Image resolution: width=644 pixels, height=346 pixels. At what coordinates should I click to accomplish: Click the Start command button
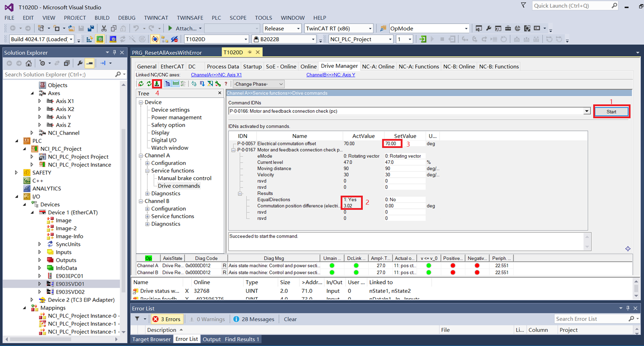(611, 112)
